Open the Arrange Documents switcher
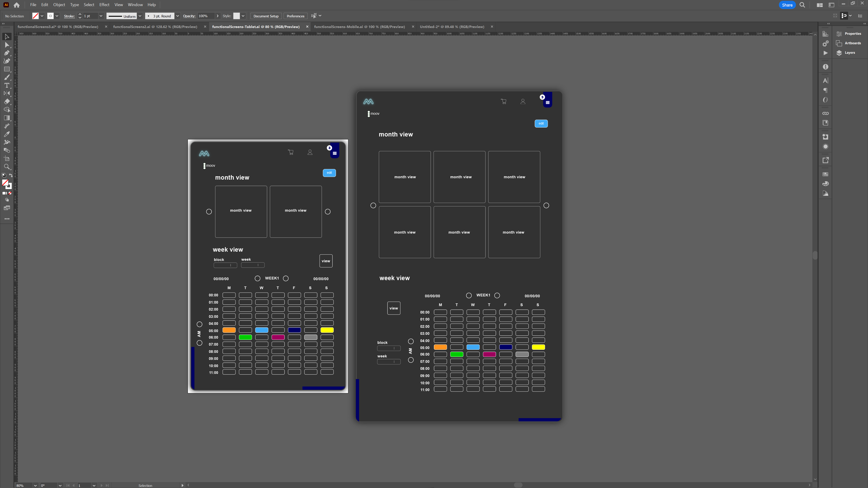This screenshot has height=488, width=868. coord(820,5)
